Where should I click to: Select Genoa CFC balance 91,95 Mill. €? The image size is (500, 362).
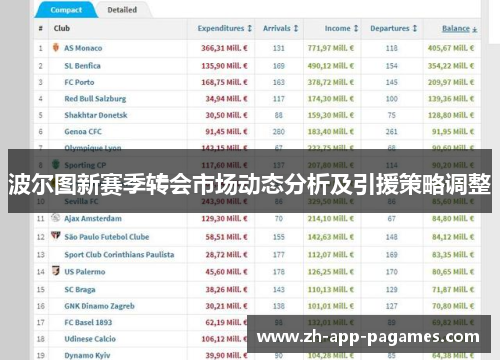(x=453, y=132)
